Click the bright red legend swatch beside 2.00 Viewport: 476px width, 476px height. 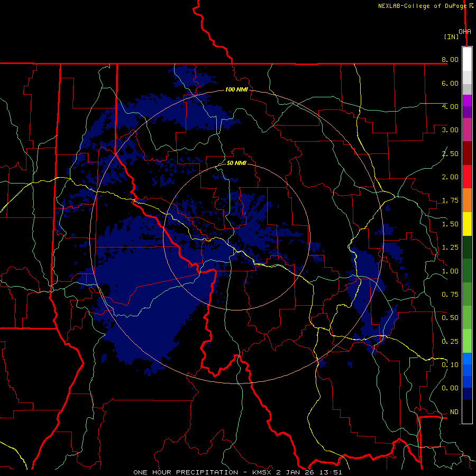(467, 177)
